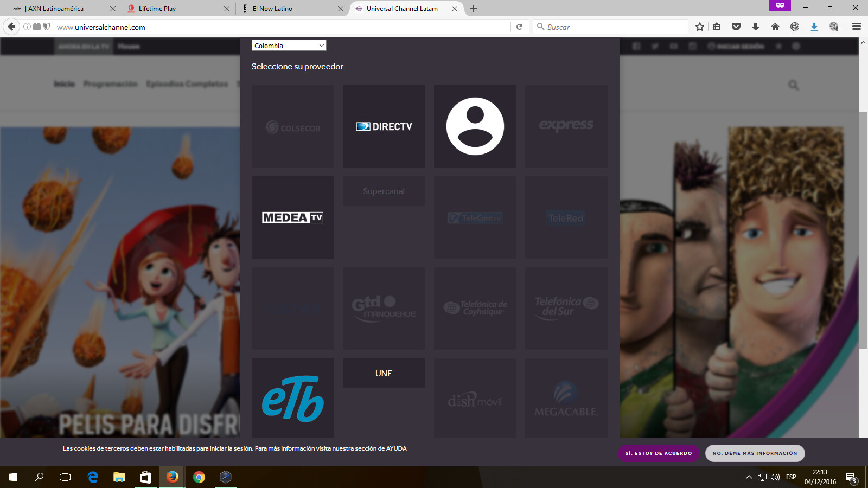Launch Microsoft Edge from the taskbar
This screenshot has height=488, width=868.
(93, 477)
